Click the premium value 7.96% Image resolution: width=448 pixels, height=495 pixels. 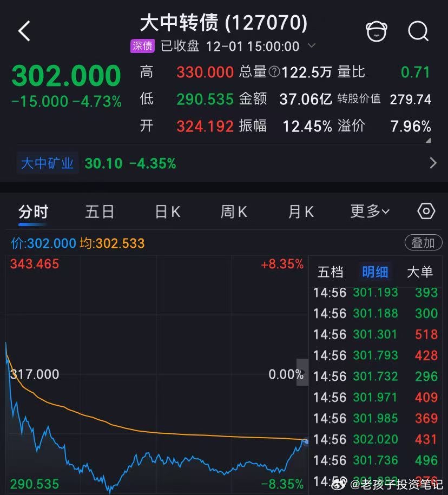[x=411, y=127]
